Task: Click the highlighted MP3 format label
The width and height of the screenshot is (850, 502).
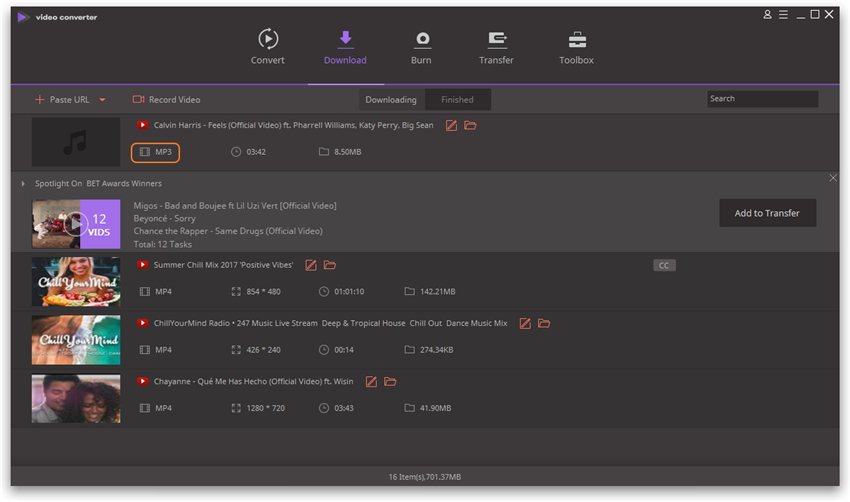Action: click(x=155, y=152)
